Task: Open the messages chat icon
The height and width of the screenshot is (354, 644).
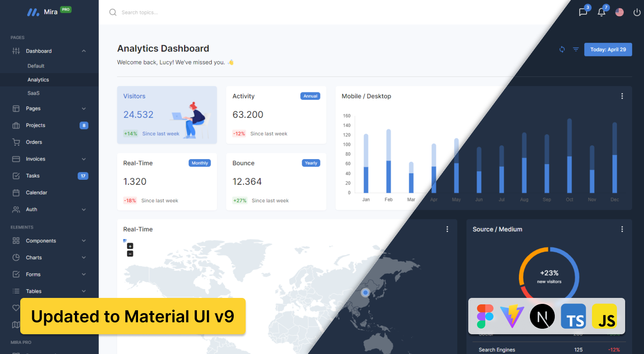Action: pos(583,12)
